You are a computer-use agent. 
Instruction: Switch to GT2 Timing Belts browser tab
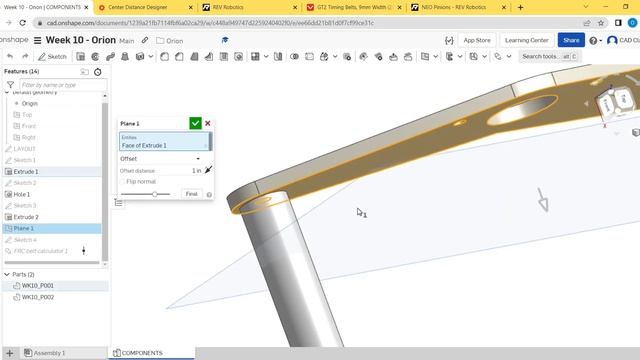(353, 7)
